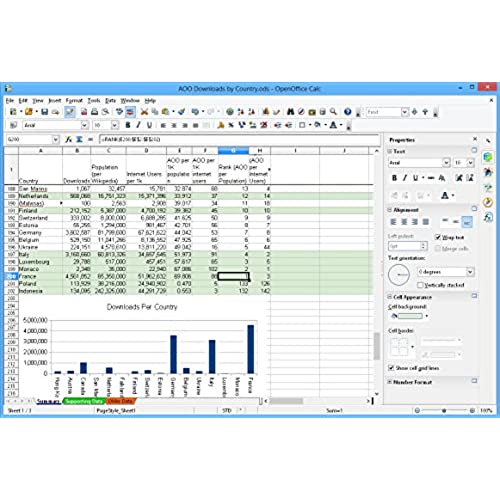Uncheck Show cell grid lines
Image resolution: width=500 pixels, height=500 pixels.
[x=391, y=368]
